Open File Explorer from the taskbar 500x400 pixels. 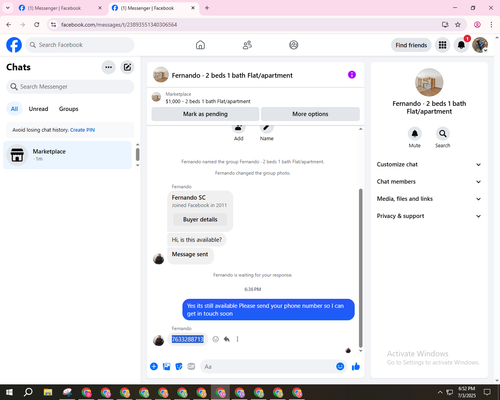pyautogui.click(x=48, y=392)
